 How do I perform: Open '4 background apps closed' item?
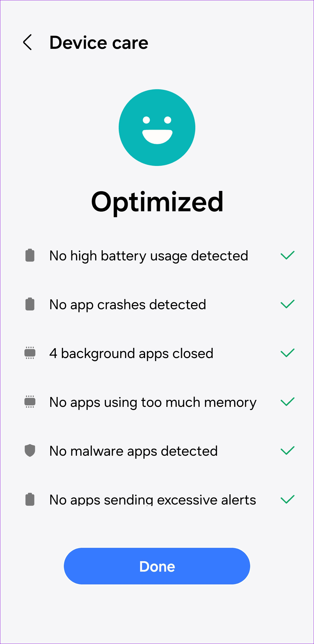[x=157, y=353]
